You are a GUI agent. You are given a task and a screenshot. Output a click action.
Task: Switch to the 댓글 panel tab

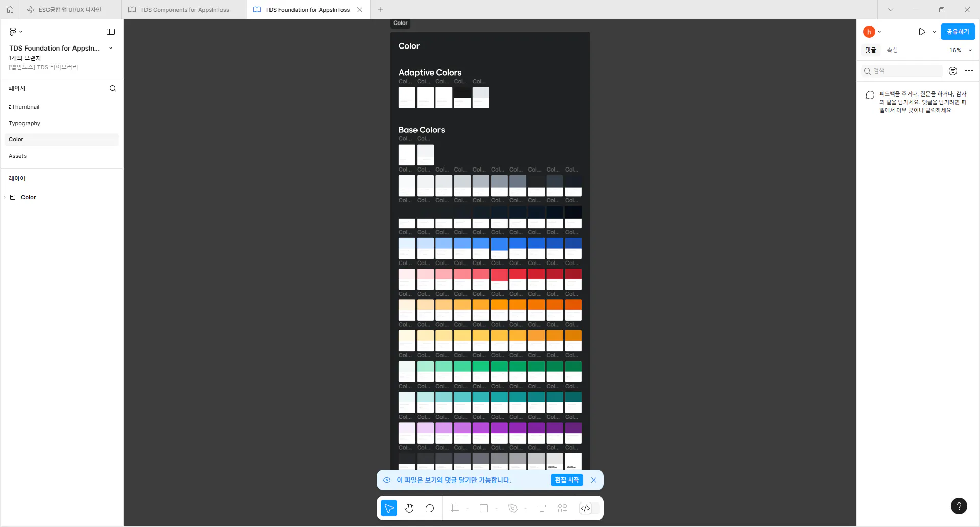[871, 50]
